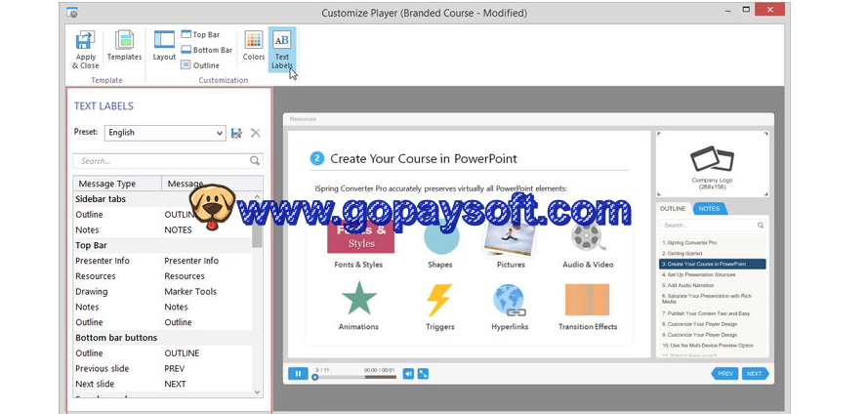The height and width of the screenshot is (414, 868).
Task: Edit the NEXT message for Next slide
Action: [175, 384]
